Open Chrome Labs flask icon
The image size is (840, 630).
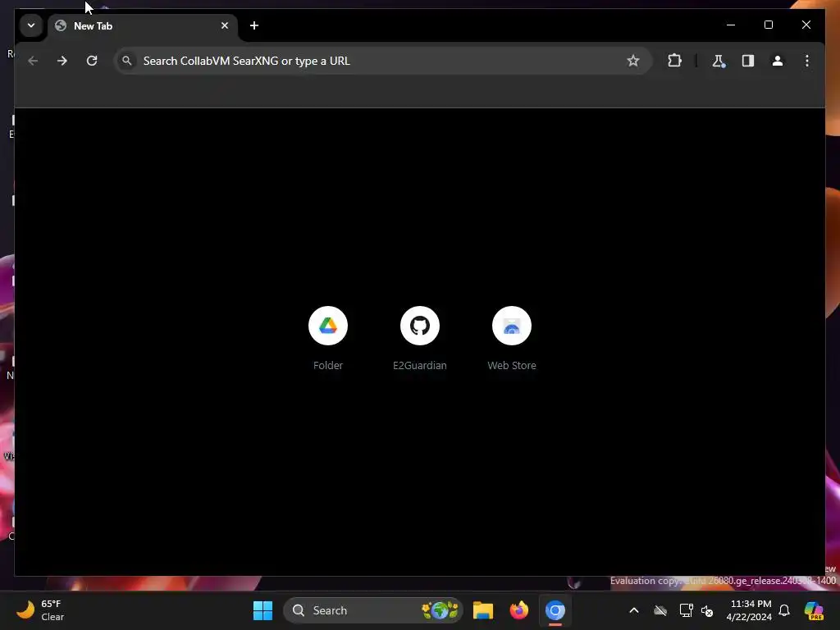coord(719,61)
